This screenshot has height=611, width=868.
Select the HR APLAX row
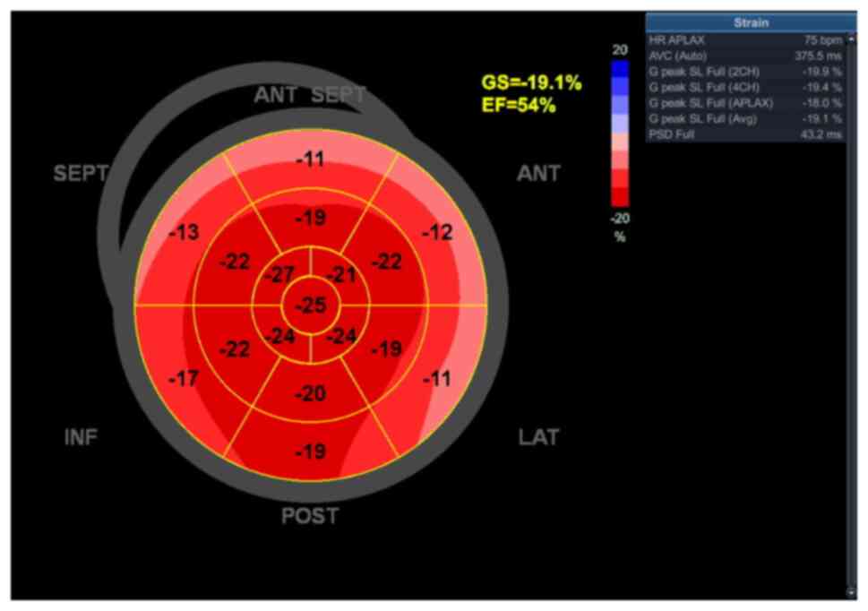pyautogui.click(x=745, y=40)
